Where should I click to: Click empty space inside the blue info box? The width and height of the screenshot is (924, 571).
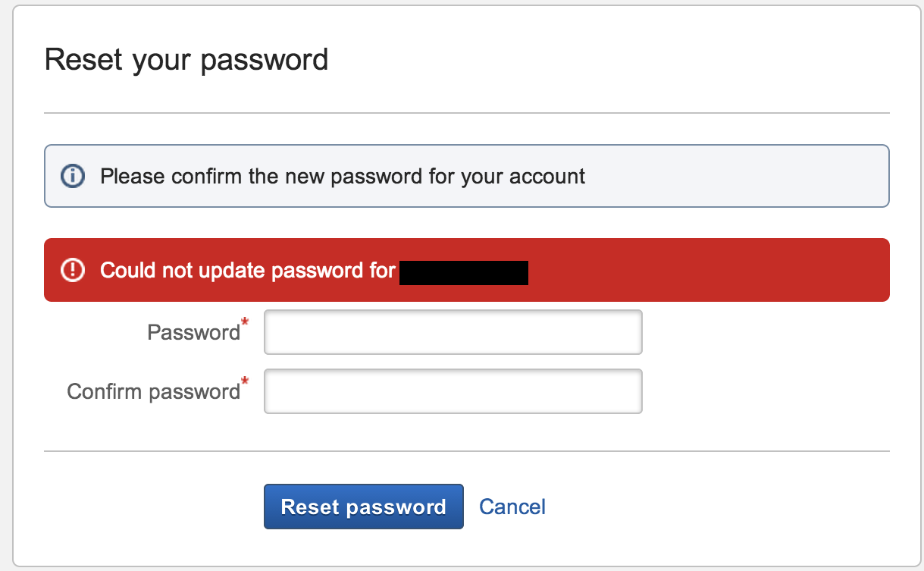735,177
